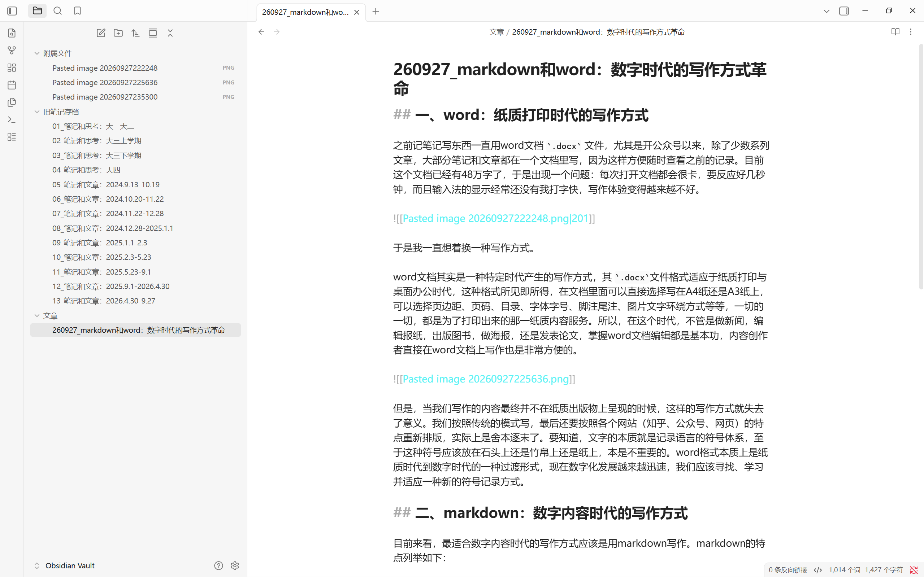Create a new note
Image resolution: width=924 pixels, height=577 pixels.
point(101,33)
